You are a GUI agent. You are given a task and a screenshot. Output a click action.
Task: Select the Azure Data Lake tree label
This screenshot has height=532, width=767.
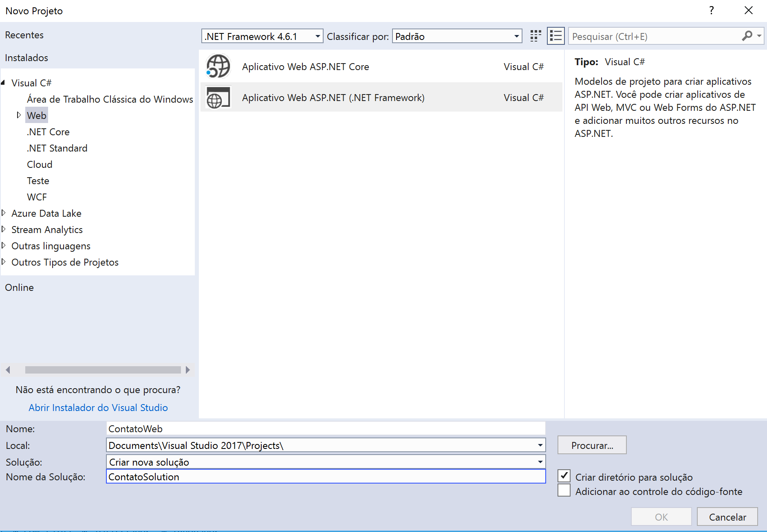(x=46, y=213)
